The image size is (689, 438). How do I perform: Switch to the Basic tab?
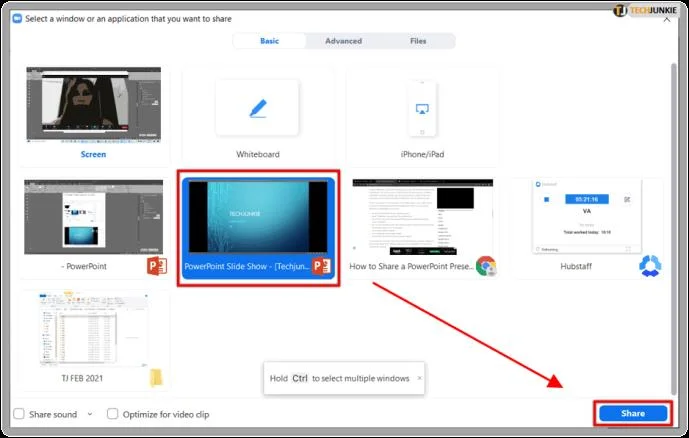269,41
